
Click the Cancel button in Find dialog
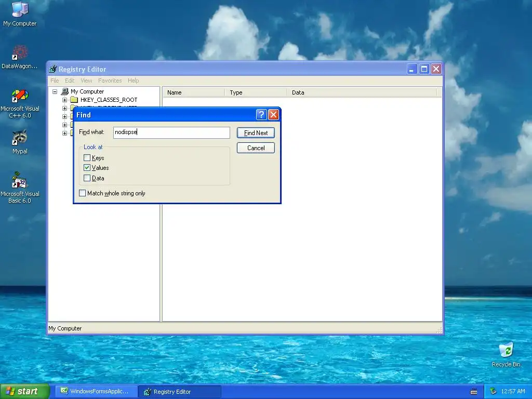point(256,148)
